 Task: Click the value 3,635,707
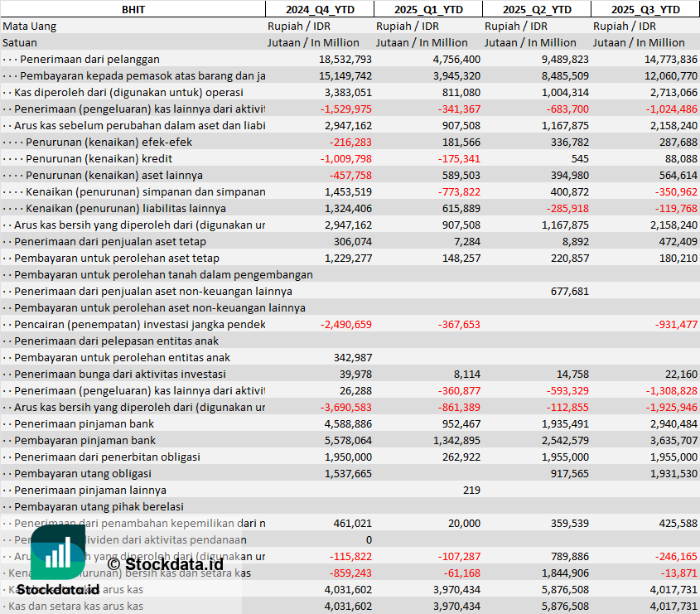click(673, 440)
